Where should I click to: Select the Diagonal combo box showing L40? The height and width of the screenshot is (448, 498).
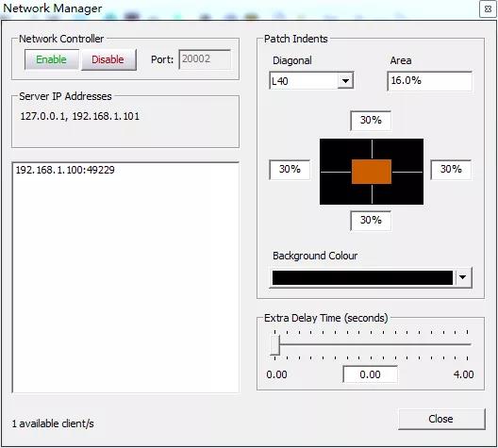coord(311,81)
